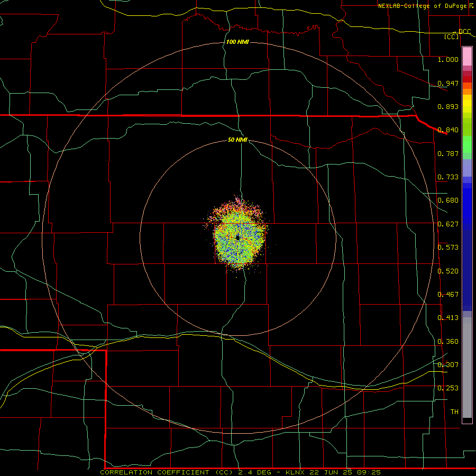
Task: Click the 0.360 color scale value
Action: click(x=448, y=342)
